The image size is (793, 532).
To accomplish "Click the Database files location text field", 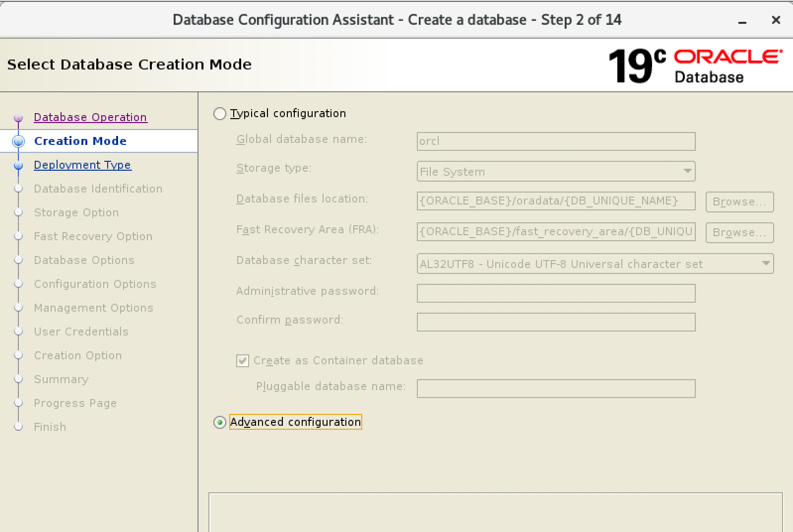I will [x=556, y=201].
